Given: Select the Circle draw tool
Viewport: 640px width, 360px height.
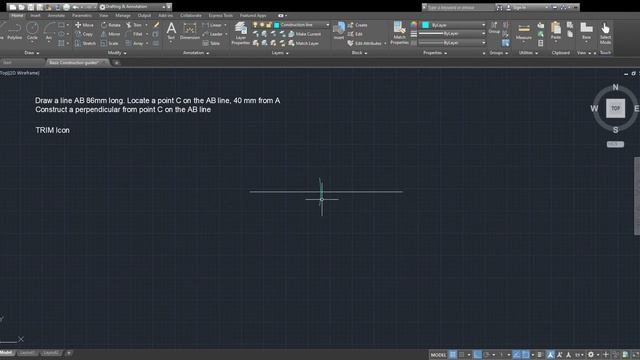Looking at the screenshot, I should (x=32, y=31).
